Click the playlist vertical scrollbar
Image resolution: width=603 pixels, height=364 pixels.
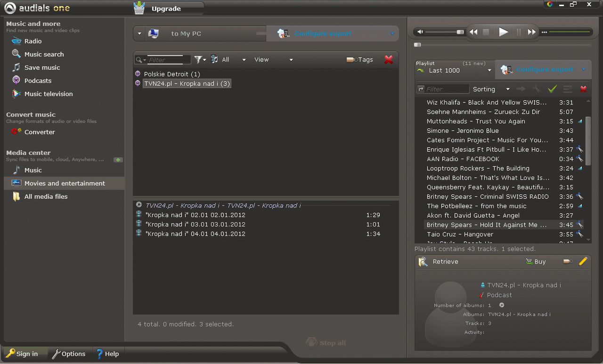click(587, 141)
